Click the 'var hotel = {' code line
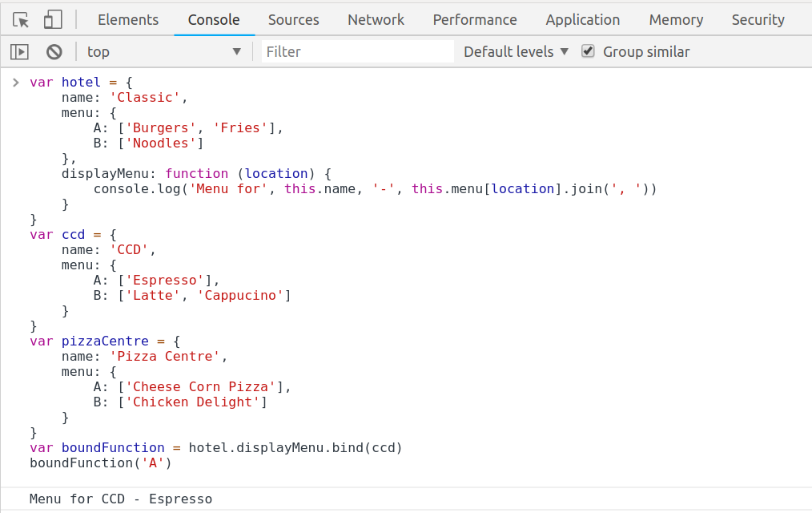 pos(81,82)
